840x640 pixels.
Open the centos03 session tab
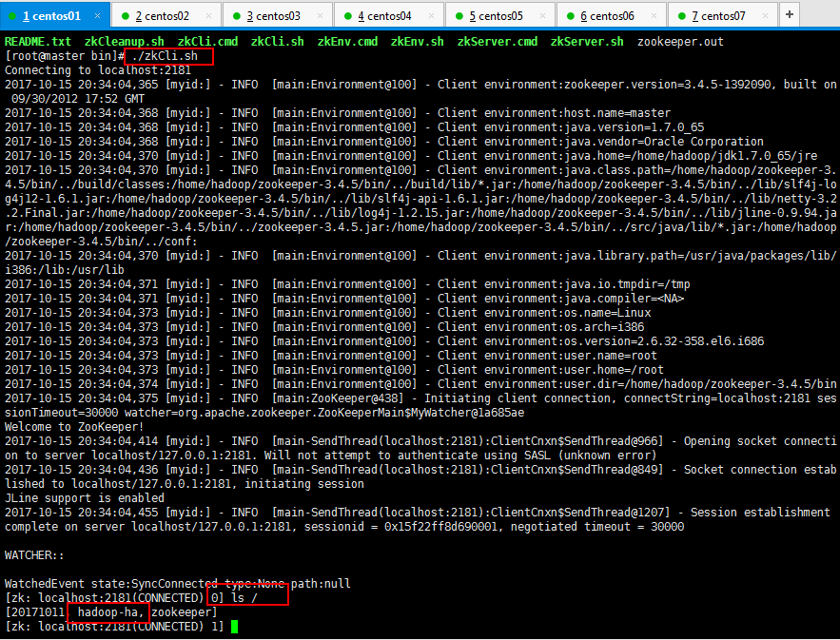(273, 15)
